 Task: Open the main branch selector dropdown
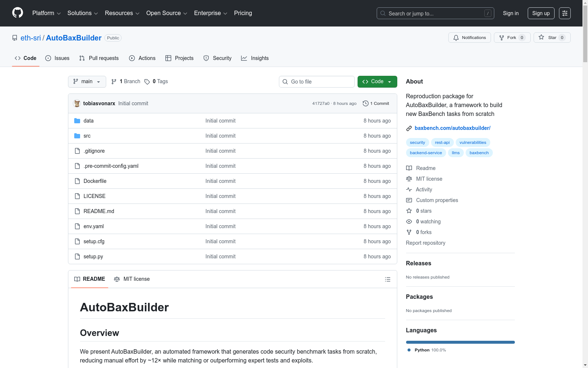(87, 82)
